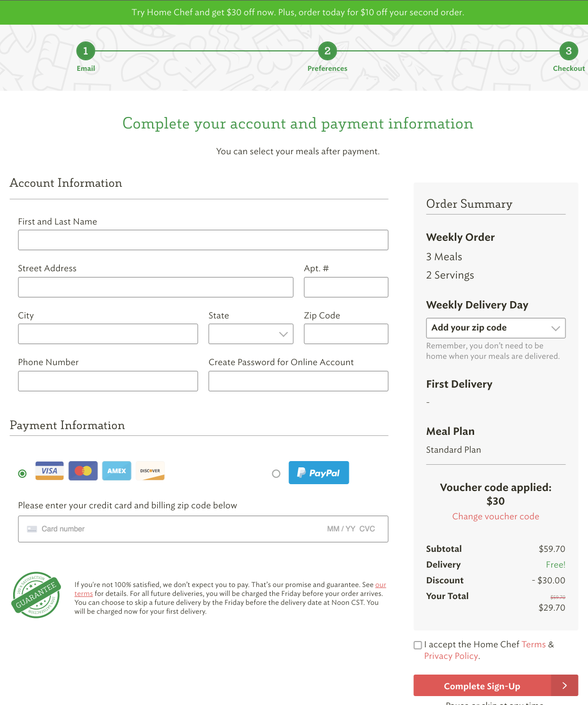Click the Change voucher code link
The image size is (588, 705).
point(496,516)
